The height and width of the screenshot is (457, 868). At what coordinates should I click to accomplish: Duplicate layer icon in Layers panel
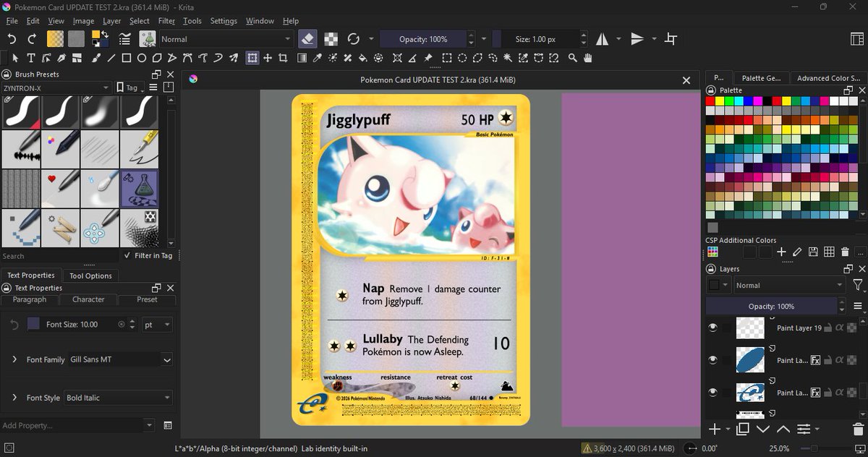click(x=743, y=429)
